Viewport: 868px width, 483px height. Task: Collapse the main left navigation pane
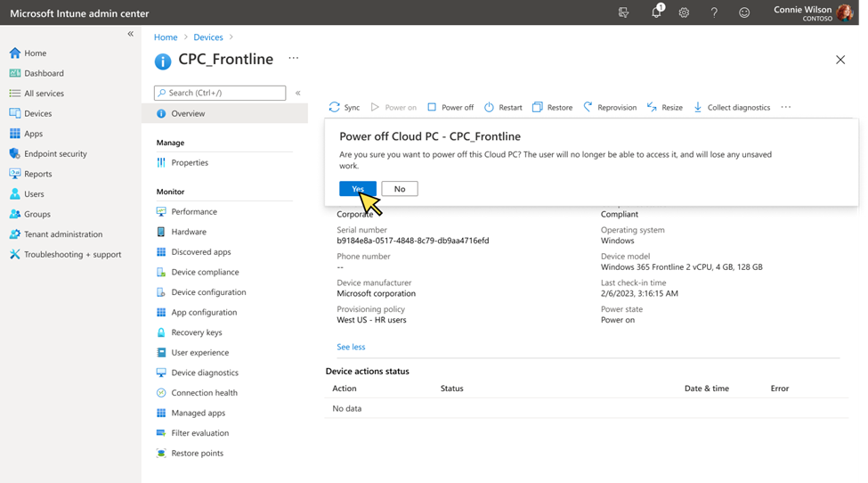pyautogui.click(x=131, y=34)
